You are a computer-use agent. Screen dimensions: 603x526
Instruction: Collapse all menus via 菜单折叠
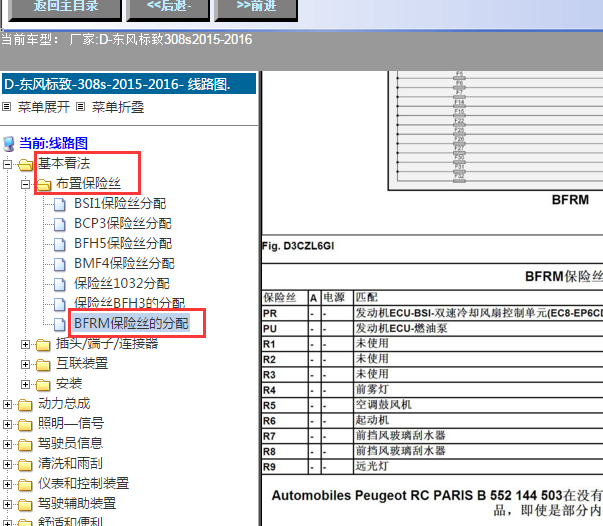pyautogui.click(x=118, y=107)
